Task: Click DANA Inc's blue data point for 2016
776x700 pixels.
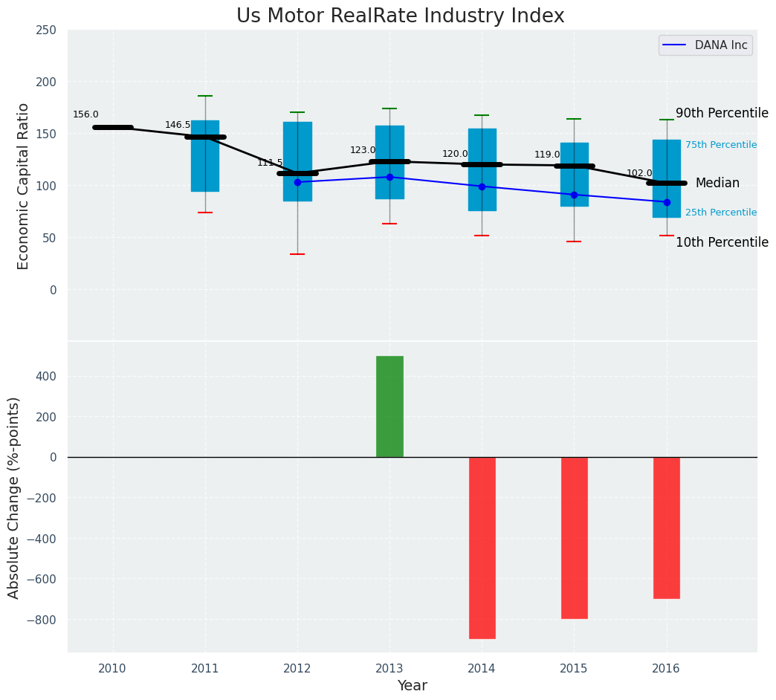Action: coord(666,202)
